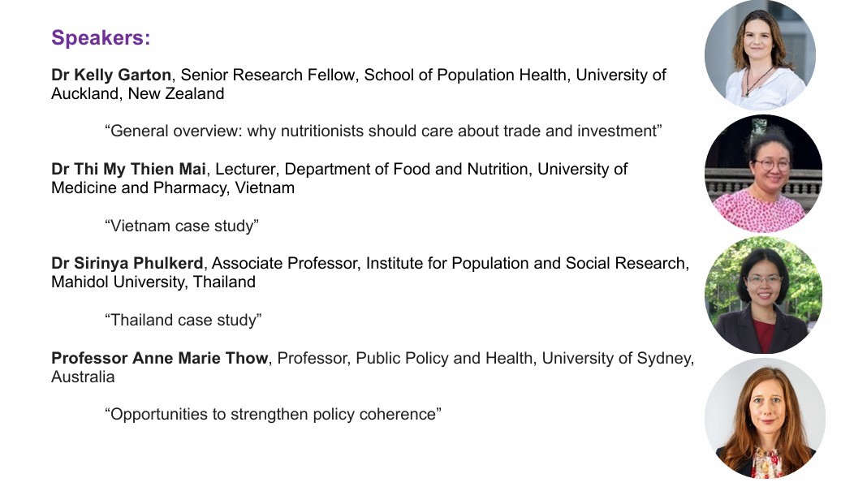The width and height of the screenshot is (841, 504).
Task: Select the name "Dr Kelly Garton"
Action: [111, 75]
